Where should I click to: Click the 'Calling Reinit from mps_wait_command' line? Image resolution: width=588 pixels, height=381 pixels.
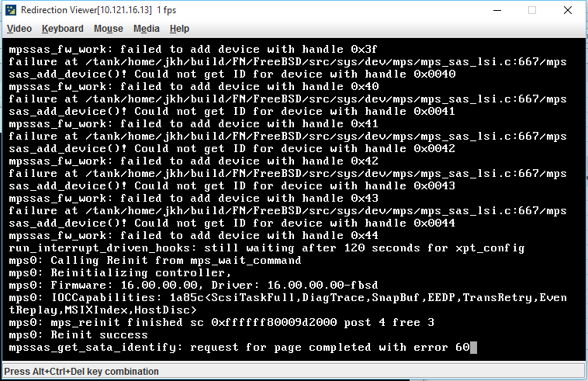coord(155,260)
